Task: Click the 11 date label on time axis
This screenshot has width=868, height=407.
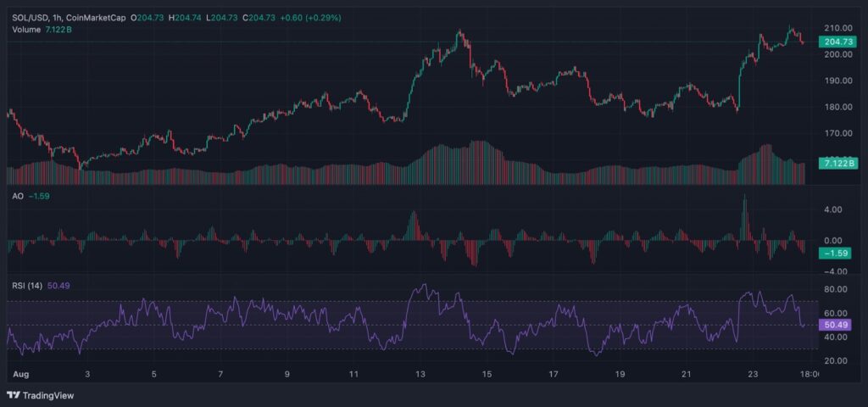Action: [x=353, y=374]
